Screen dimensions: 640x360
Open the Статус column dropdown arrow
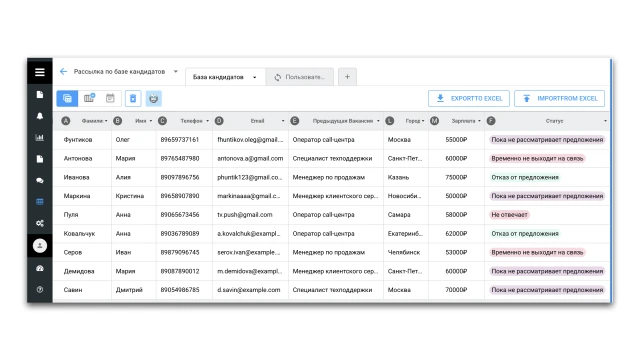605,121
